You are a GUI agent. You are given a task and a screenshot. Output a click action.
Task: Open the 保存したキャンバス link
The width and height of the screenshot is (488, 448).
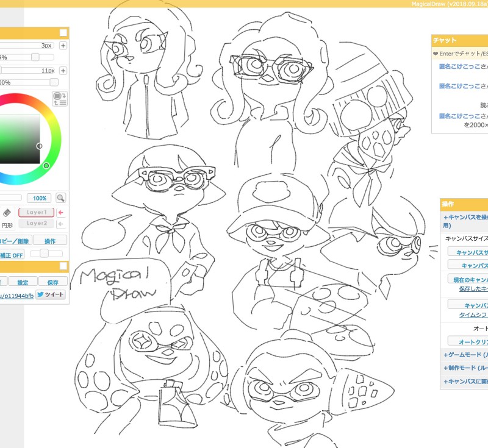coord(473,289)
